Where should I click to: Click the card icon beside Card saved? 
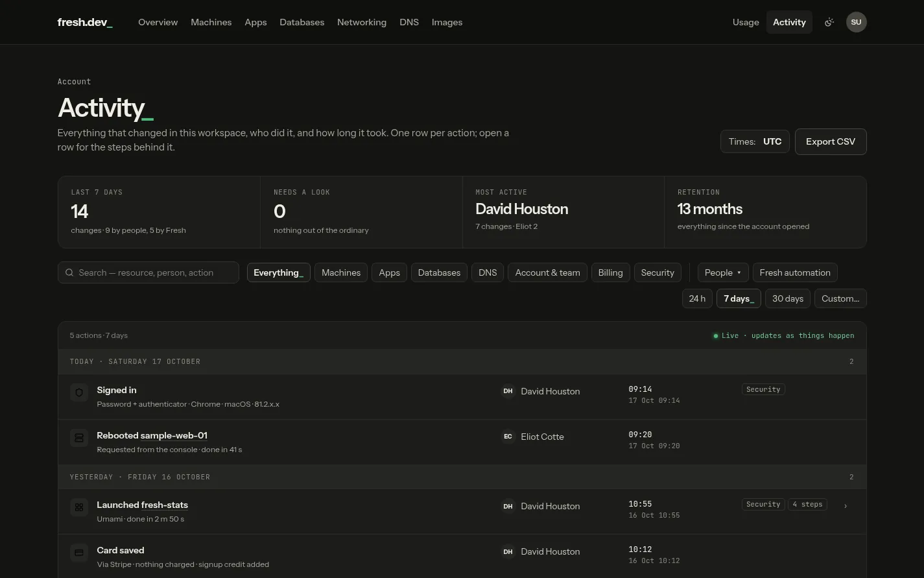click(x=79, y=552)
